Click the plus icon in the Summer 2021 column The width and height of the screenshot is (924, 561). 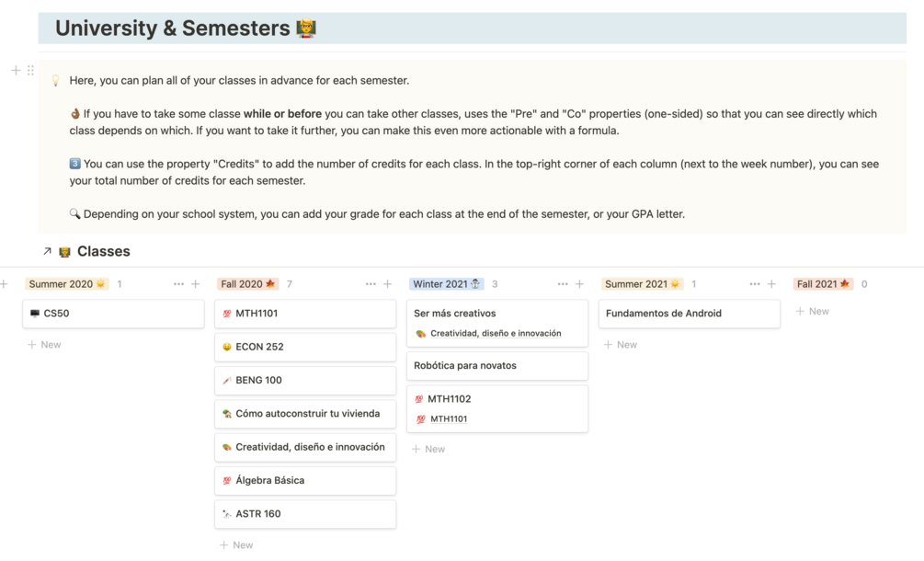(x=771, y=284)
